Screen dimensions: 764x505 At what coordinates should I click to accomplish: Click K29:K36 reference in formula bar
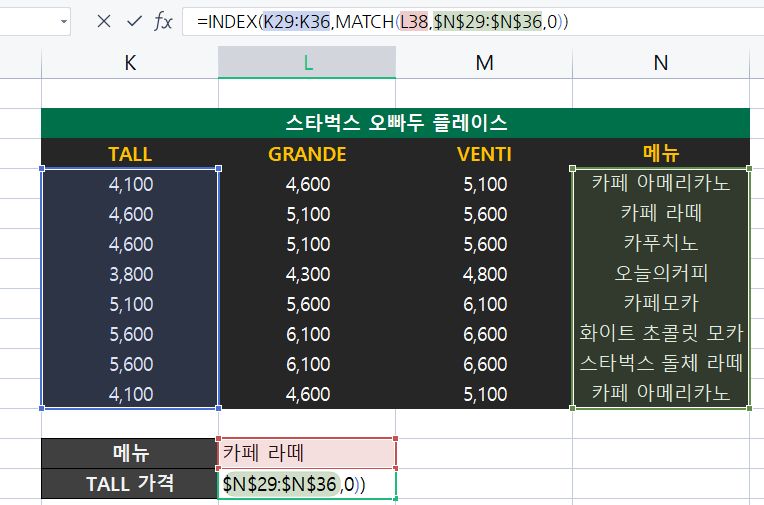[296, 21]
